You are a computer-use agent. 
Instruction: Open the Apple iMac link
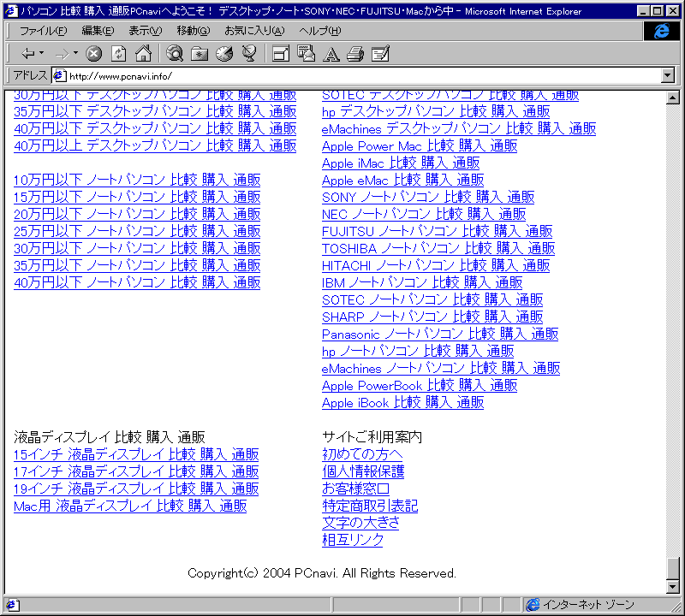[x=401, y=163]
